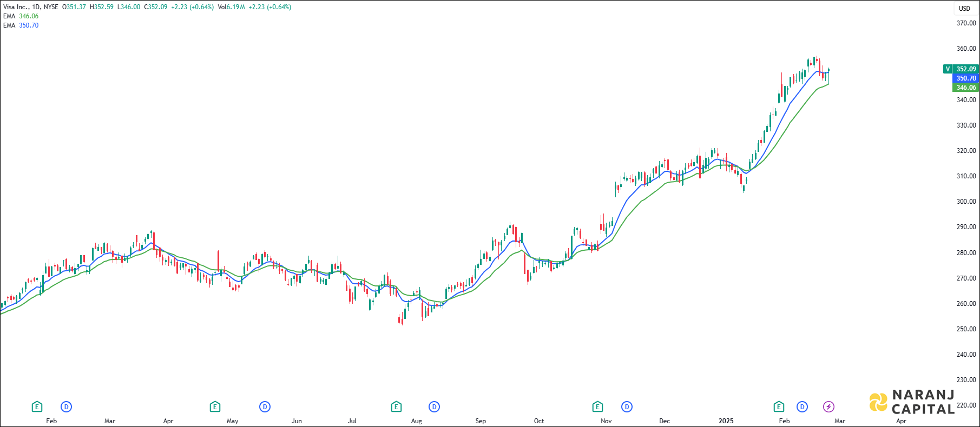This screenshot has width=980, height=427.
Task: Select the green EMA 346.06 indicator legend
Action: click(x=21, y=16)
